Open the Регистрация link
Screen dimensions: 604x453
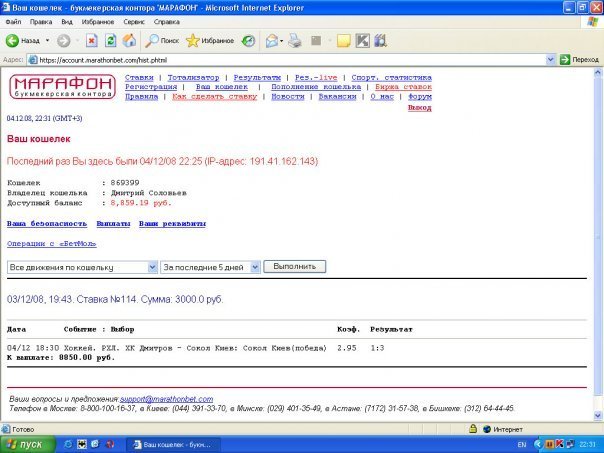(x=151, y=87)
